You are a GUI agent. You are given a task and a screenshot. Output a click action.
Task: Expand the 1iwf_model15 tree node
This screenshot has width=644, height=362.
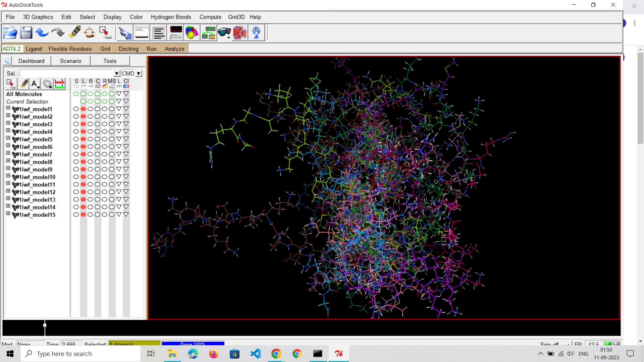pos(8,213)
